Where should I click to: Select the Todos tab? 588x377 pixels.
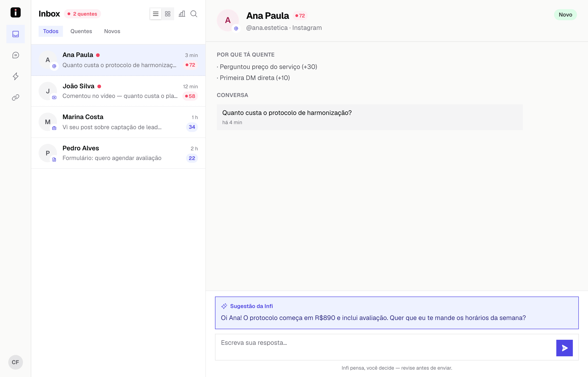(x=51, y=31)
